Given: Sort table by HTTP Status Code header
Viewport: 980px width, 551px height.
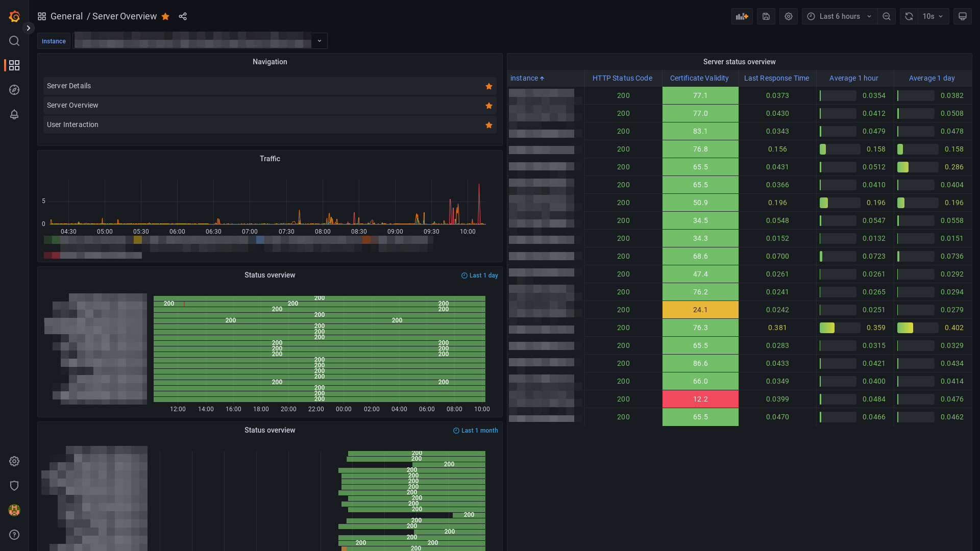Looking at the screenshot, I should coord(622,78).
